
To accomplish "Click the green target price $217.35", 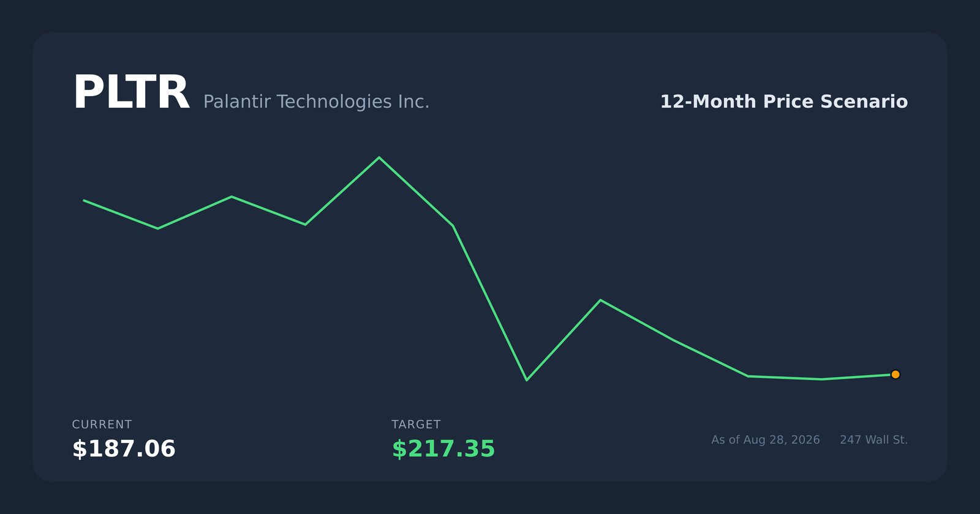I will tap(443, 449).
